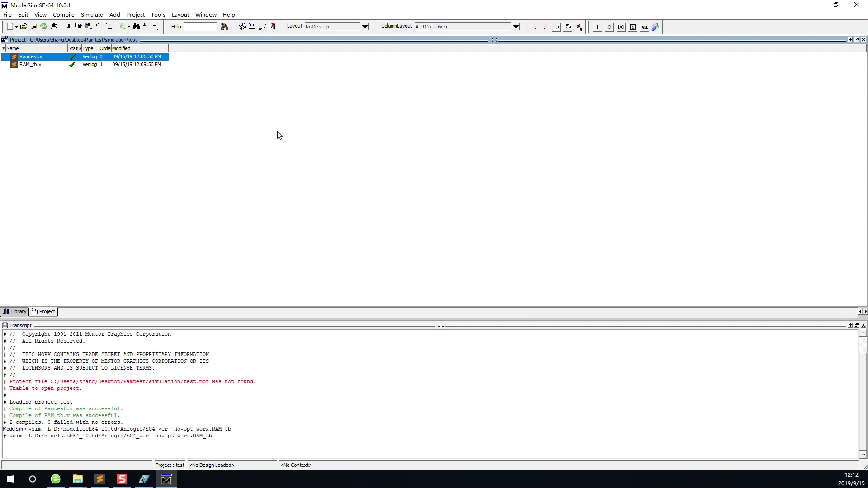Click the Collapse All tree icon
The width and height of the screenshot is (868, 488).
(x=146, y=27)
